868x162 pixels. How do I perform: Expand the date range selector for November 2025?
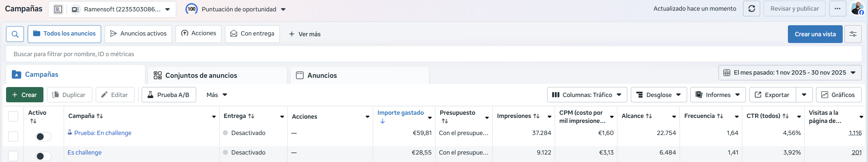[789, 72]
